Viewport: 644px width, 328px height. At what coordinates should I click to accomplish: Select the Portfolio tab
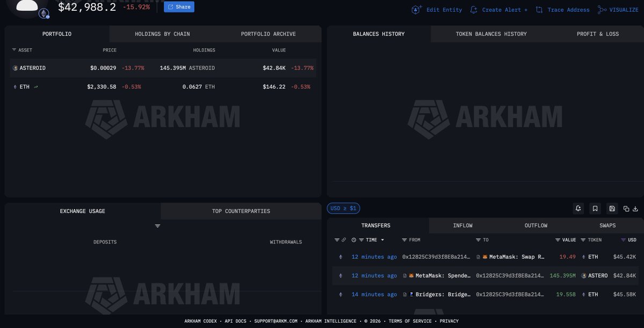(x=57, y=34)
